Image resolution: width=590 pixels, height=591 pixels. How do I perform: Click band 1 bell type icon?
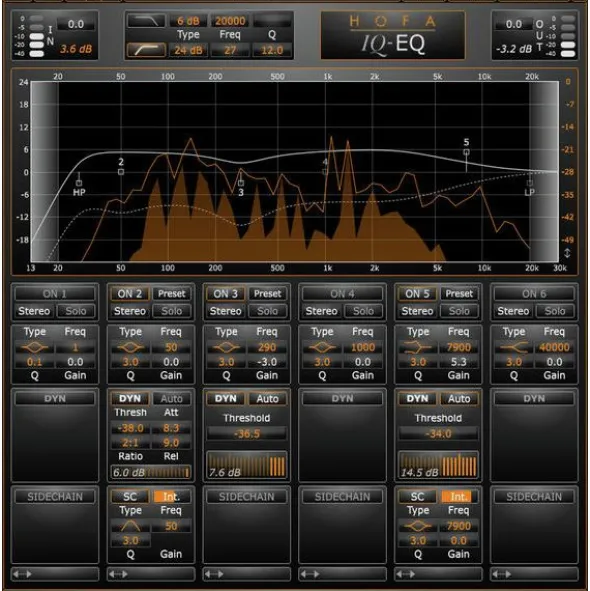click(x=34, y=347)
